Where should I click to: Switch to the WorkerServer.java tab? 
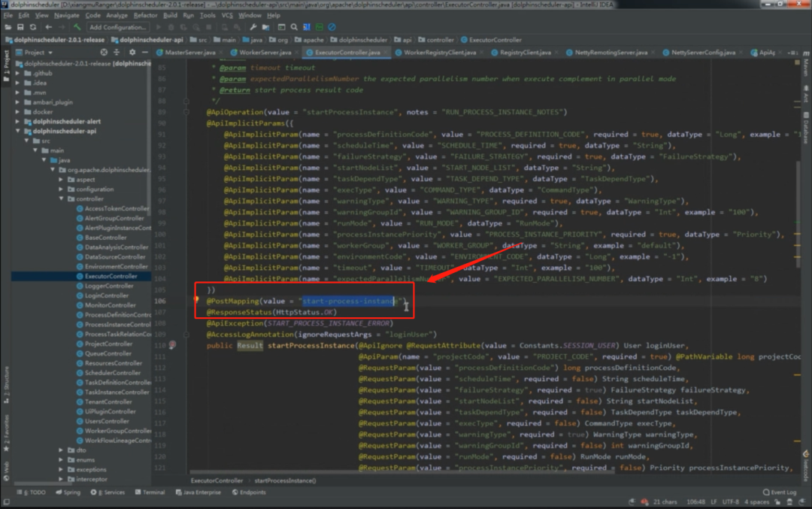265,53
